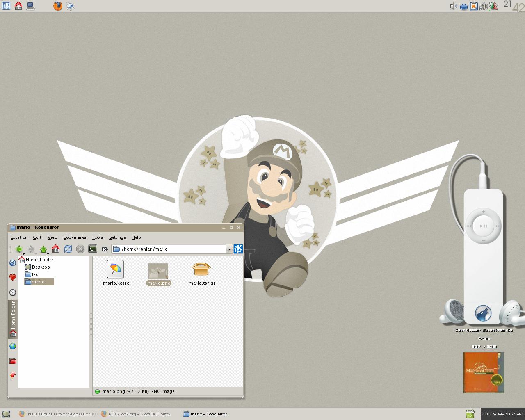Viewport: 525px width, 420px height.
Task: Click the grey Stop loading button
Action: pos(80,249)
